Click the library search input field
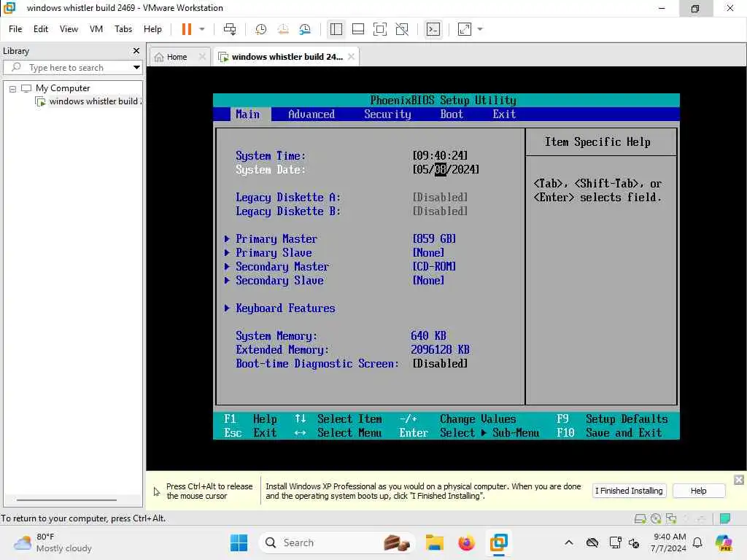The width and height of the screenshot is (747, 560). click(x=71, y=68)
